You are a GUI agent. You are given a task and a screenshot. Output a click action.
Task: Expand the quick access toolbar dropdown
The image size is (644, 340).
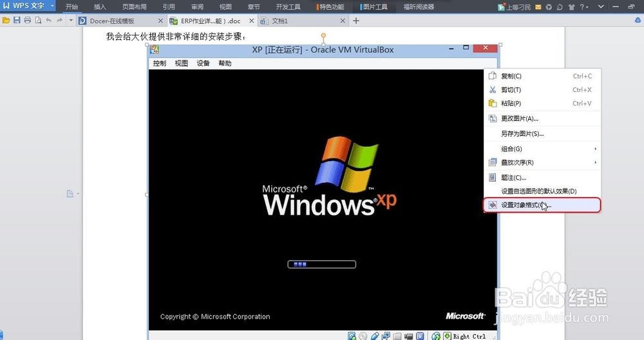coord(71,20)
